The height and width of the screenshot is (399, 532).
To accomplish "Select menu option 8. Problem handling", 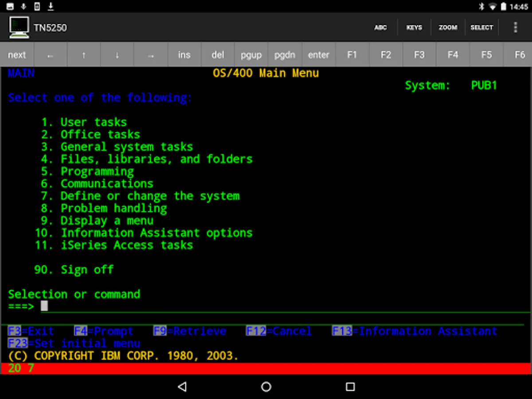I will (x=104, y=208).
